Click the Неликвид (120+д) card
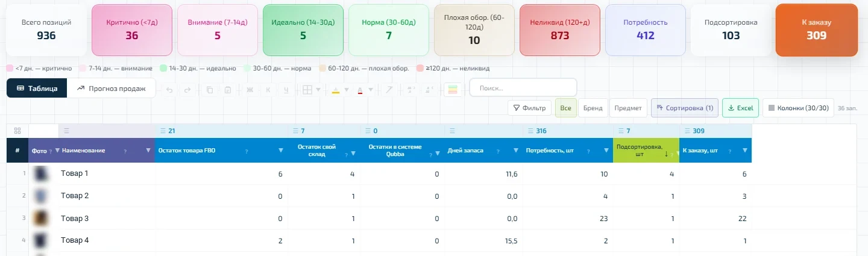Screen dimensions: 868x256 pos(560,30)
